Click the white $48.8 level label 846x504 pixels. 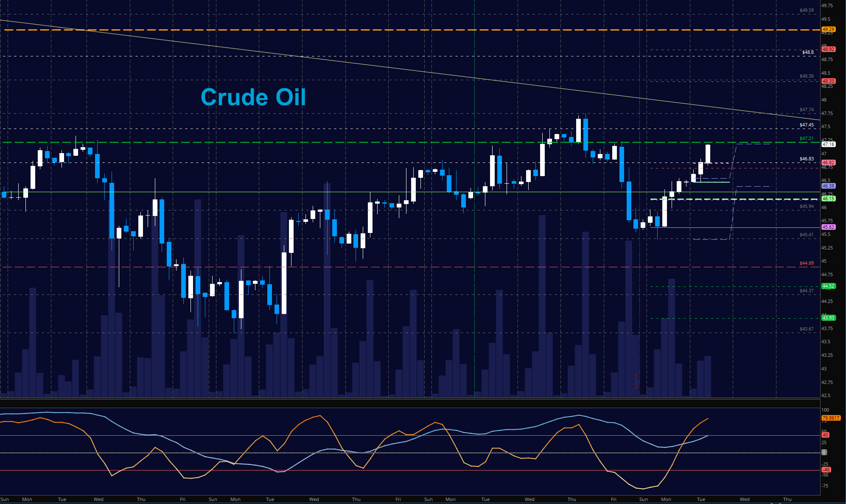click(x=808, y=52)
